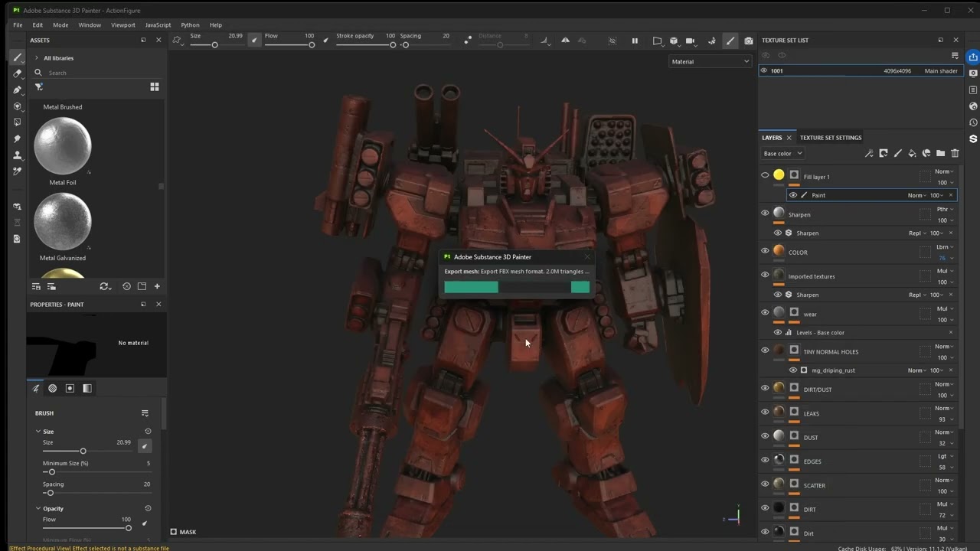Image resolution: width=980 pixels, height=551 pixels.
Task: Hide the DIRT/DUST layer
Action: [765, 388]
